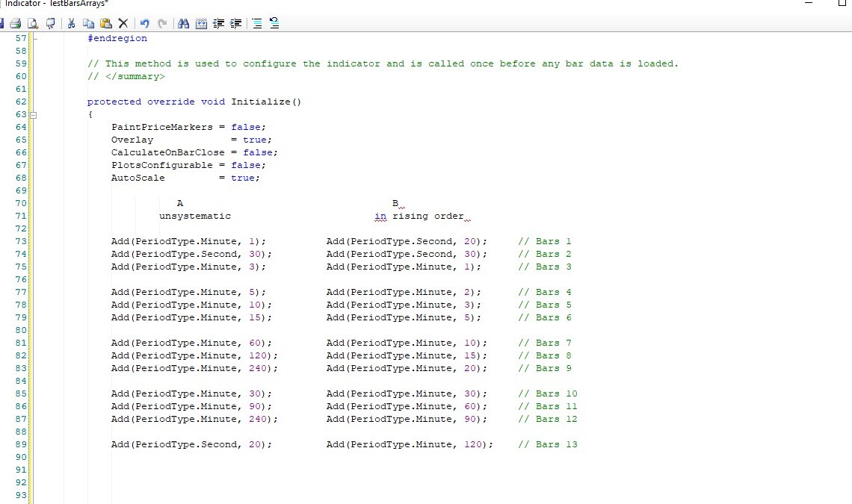Click the '// Bars 10' comment
The width and height of the screenshot is (852, 504).
tap(548, 393)
